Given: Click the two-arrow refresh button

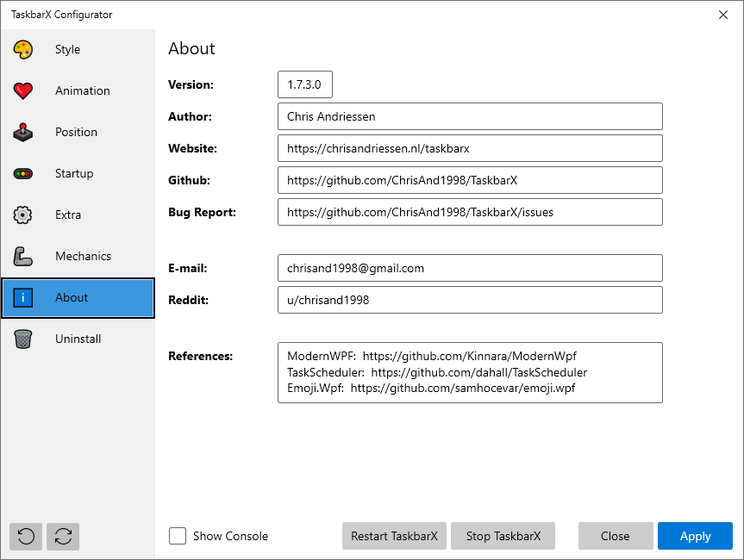Looking at the screenshot, I should click(x=63, y=536).
